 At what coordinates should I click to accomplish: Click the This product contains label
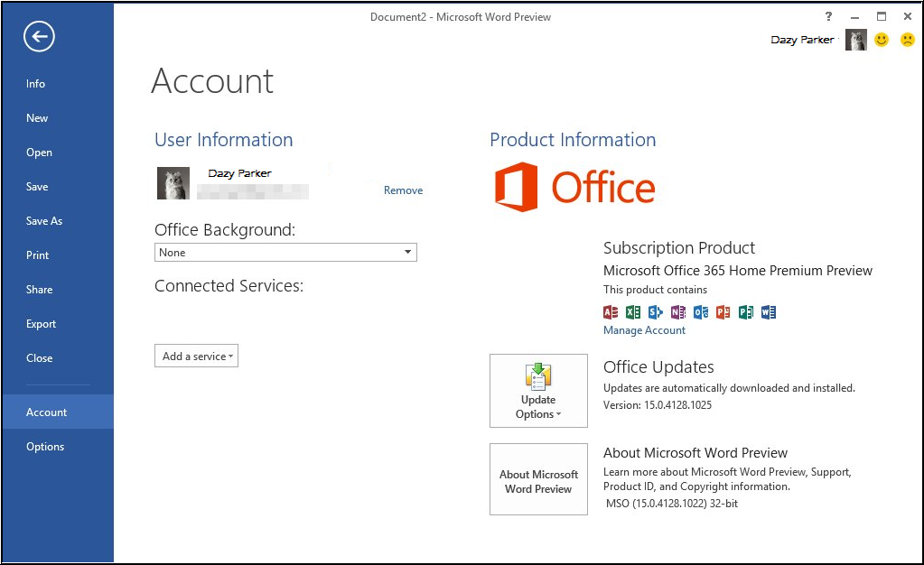click(655, 290)
